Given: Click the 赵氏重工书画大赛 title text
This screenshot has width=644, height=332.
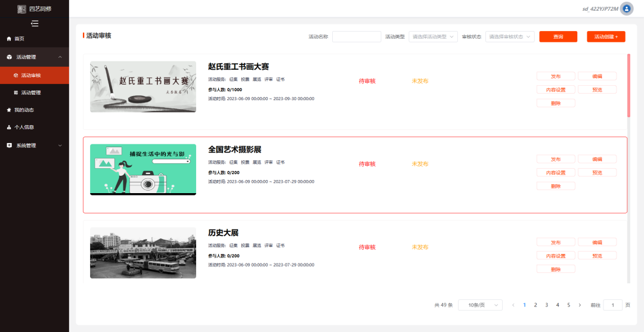Looking at the screenshot, I should (x=239, y=67).
